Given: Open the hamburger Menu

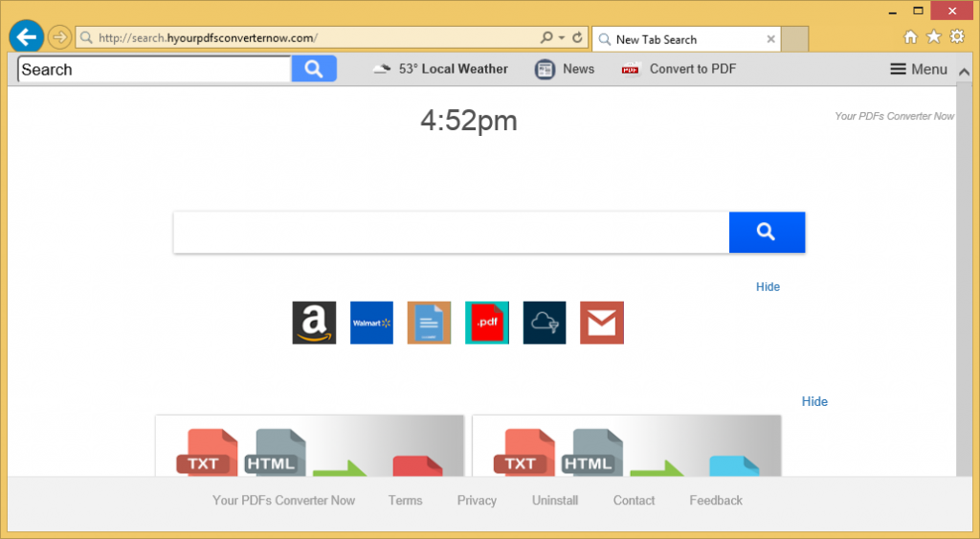Looking at the screenshot, I should click(919, 69).
